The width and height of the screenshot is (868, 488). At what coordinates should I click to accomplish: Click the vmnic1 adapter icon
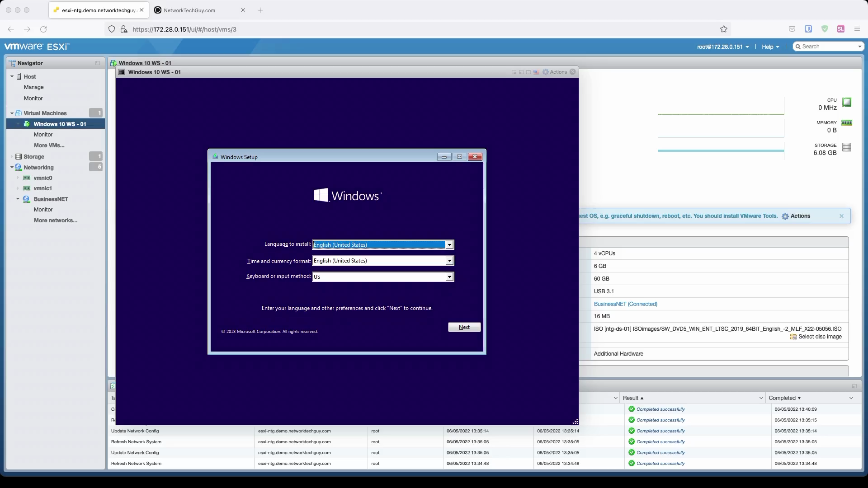[x=27, y=188]
